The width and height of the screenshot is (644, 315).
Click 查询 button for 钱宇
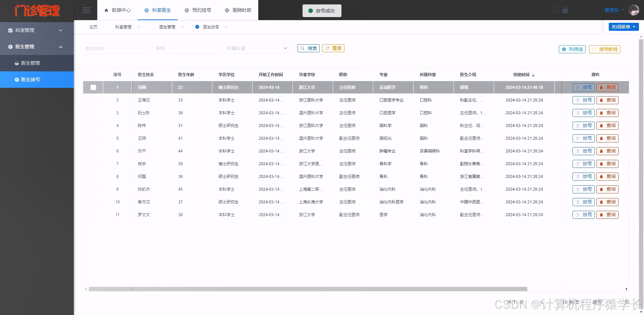coord(607,164)
